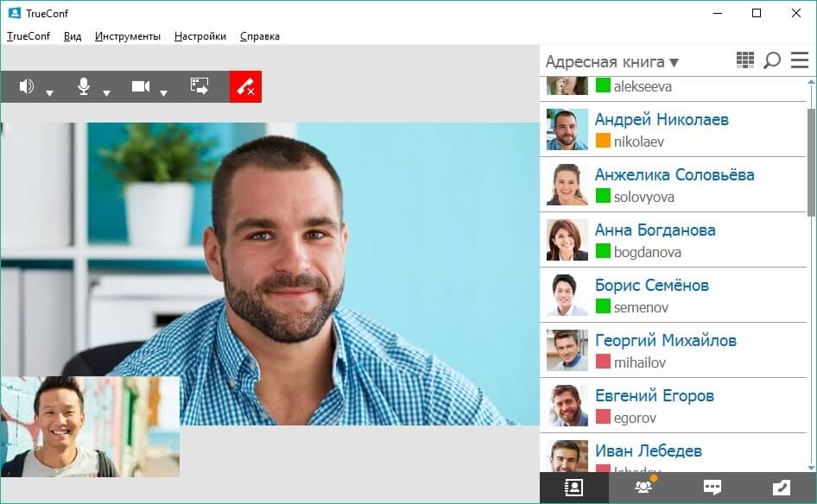Expand the microphone options dropdown arrow
The image size is (817, 504).
coord(107,92)
